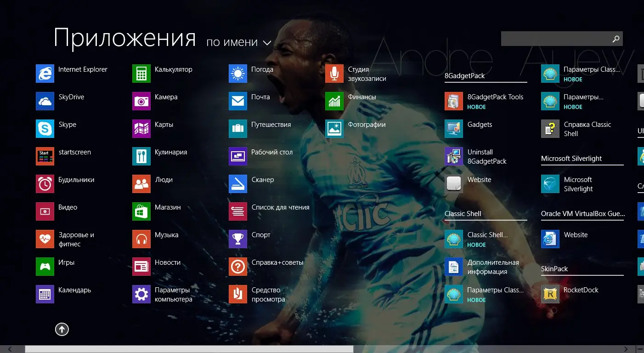Open the startscreen app
This screenshot has height=353, width=644.
tap(63, 156)
